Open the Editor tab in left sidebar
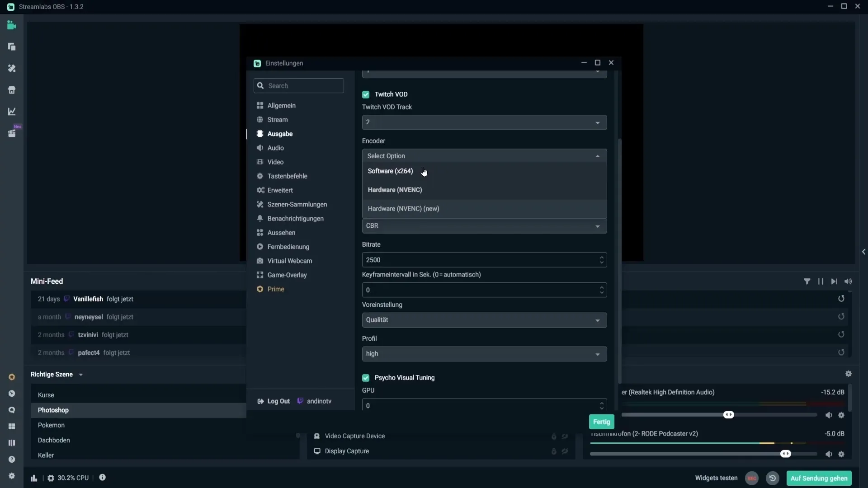The width and height of the screenshot is (868, 488). click(x=12, y=25)
